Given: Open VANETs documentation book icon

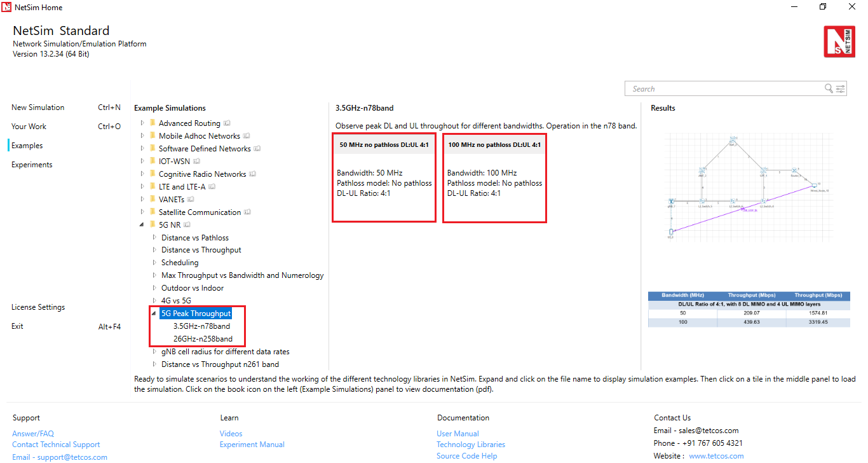Looking at the screenshot, I should coord(191,200).
